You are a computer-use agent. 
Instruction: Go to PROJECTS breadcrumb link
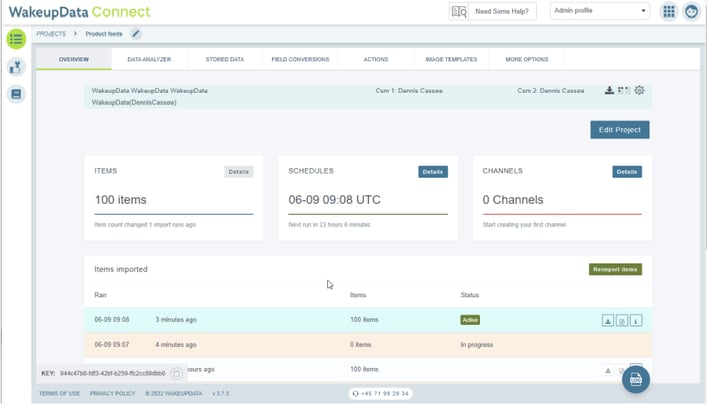(51, 34)
